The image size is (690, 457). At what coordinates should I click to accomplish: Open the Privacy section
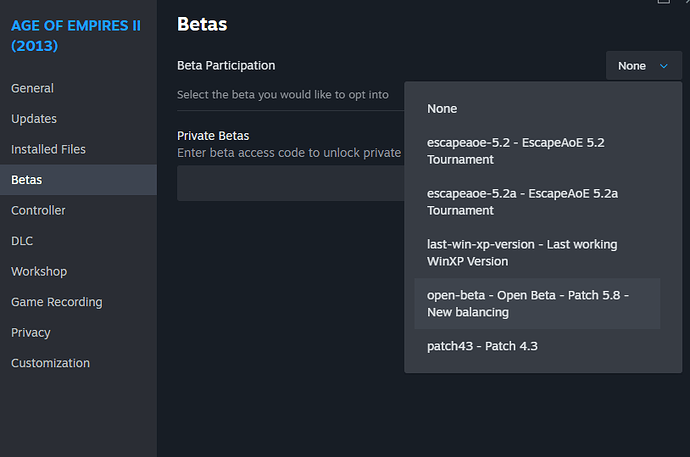tap(78, 333)
